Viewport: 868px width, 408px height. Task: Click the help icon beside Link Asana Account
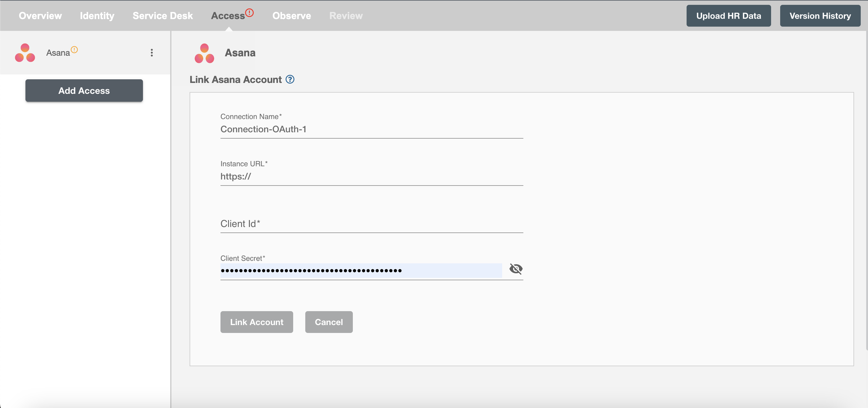[x=290, y=79]
